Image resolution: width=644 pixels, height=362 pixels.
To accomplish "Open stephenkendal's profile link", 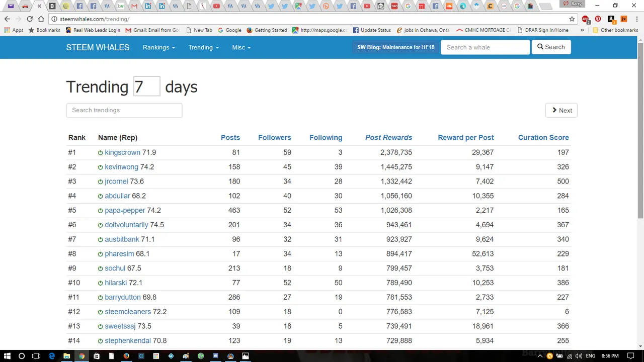I will (128, 341).
